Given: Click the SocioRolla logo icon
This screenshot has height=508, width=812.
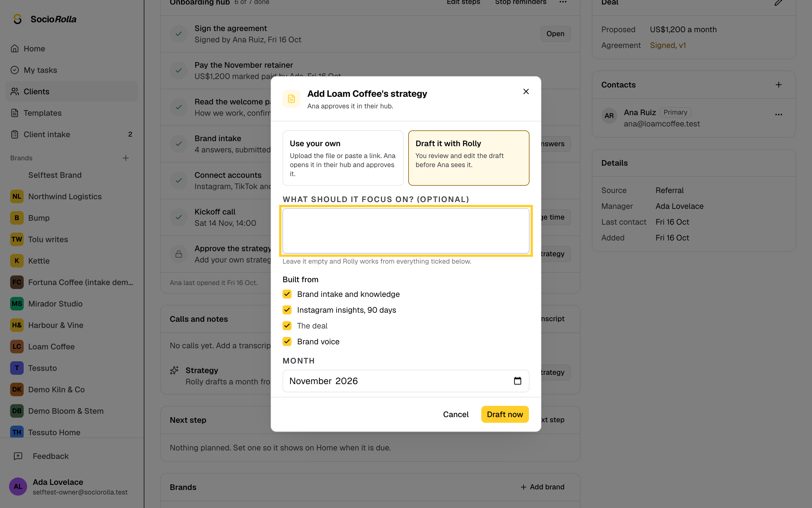Looking at the screenshot, I should [x=17, y=19].
